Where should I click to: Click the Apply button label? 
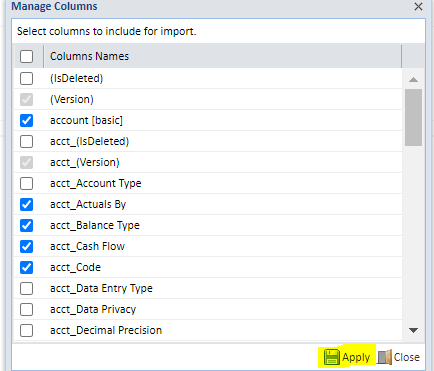click(x=356, y=357)
